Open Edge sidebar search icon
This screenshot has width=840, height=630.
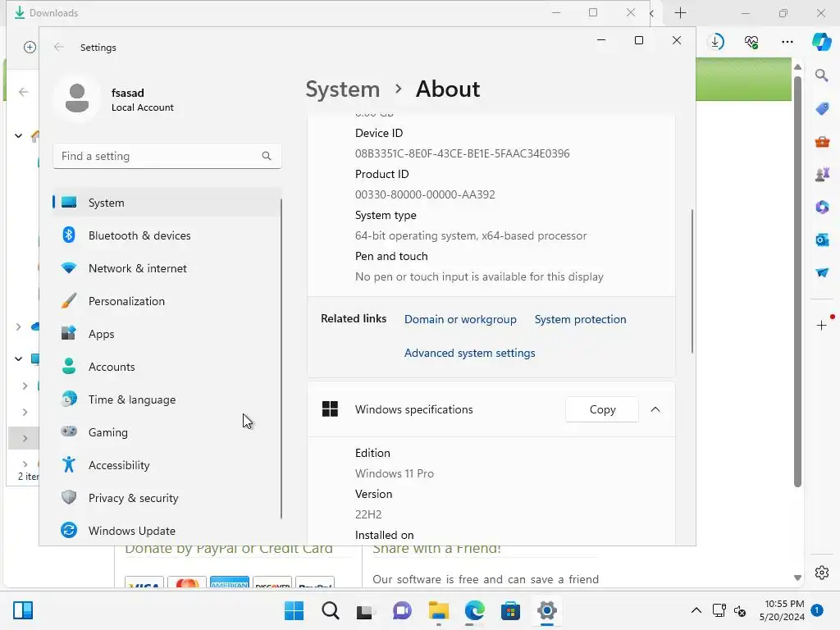point(822,75)
